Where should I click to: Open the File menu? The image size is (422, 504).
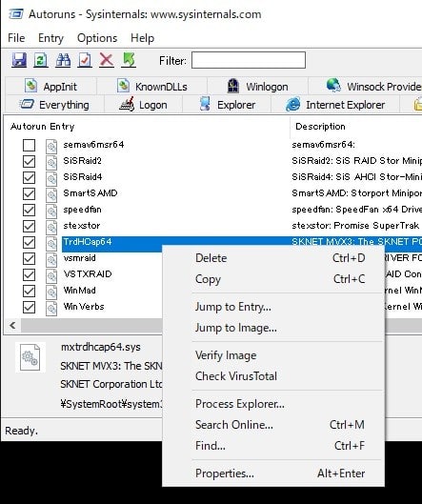(16, 38)
